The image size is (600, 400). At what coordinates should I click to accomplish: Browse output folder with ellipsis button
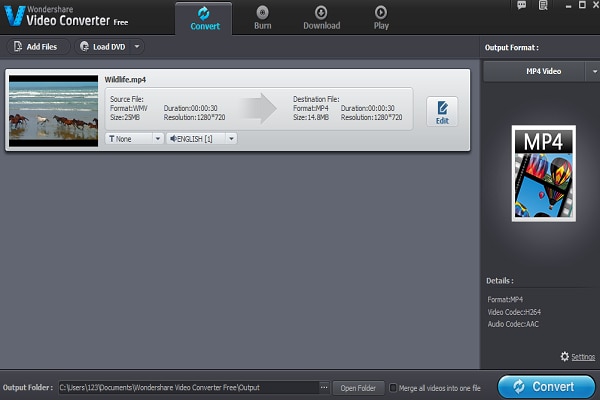point(324,388)
